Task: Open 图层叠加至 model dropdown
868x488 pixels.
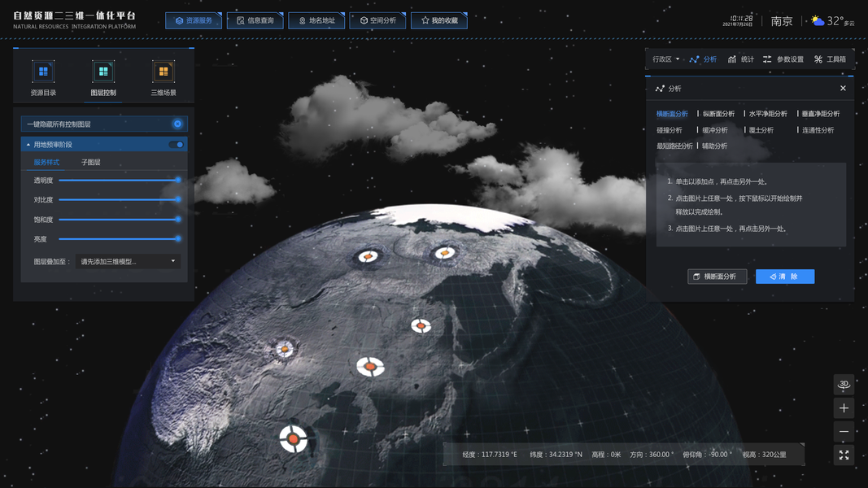Action: click(x=128, y=261)
